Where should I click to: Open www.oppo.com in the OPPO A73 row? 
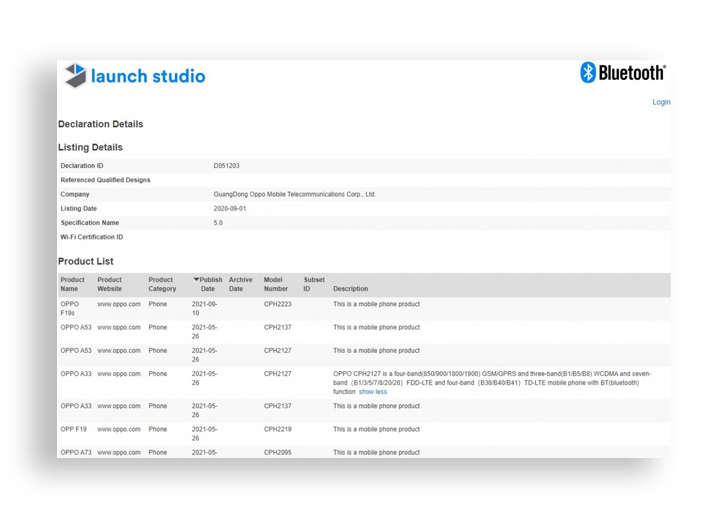[x=119, y=453]
